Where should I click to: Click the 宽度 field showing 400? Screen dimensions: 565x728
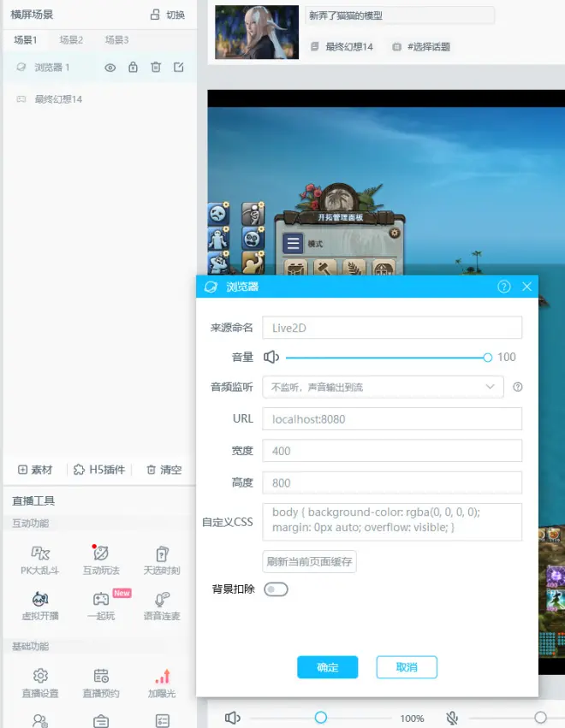click(392, 451)
